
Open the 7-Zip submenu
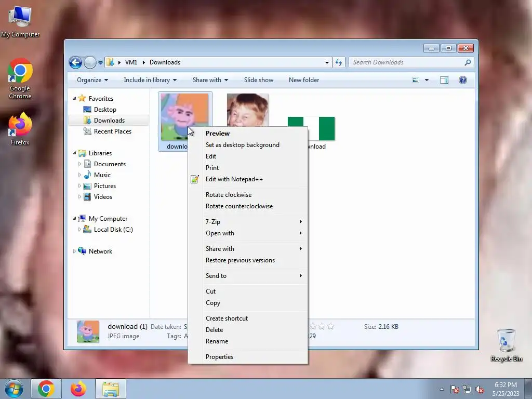pos(248,222)
